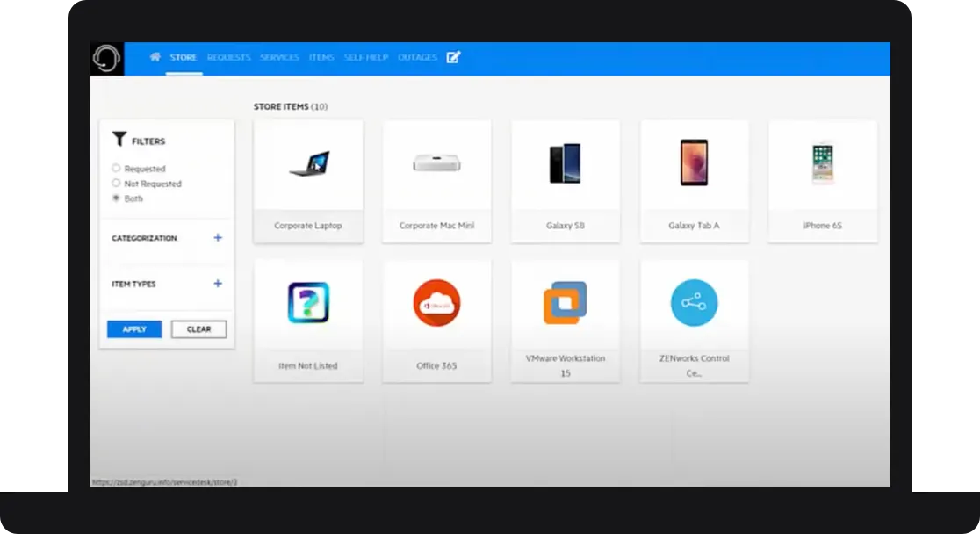Open the Corporate Laptop image
The image size is (980, 534).
tap(309, 164)
